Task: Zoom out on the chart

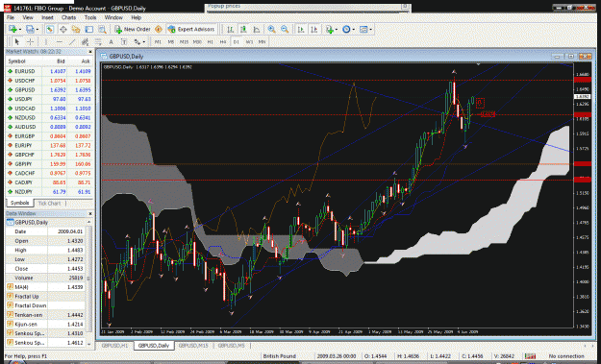Action: pos(285,29)
